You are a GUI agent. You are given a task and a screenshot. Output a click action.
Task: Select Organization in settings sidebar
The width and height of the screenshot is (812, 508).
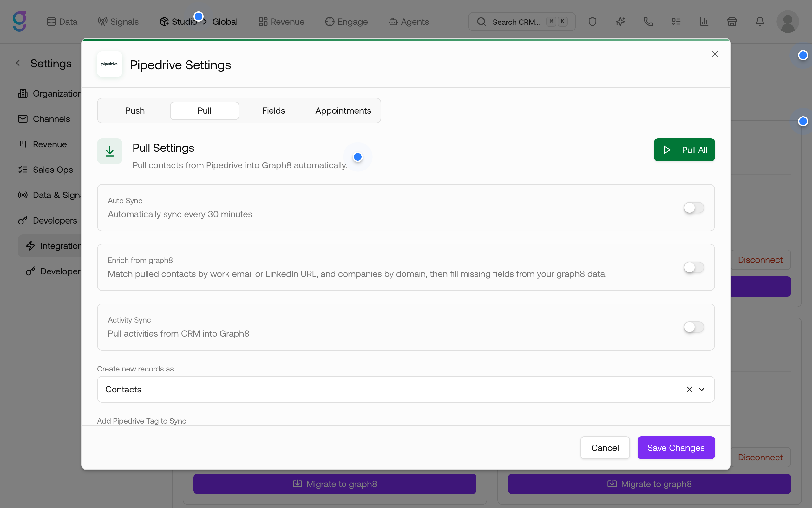click(x=50, y=93)
